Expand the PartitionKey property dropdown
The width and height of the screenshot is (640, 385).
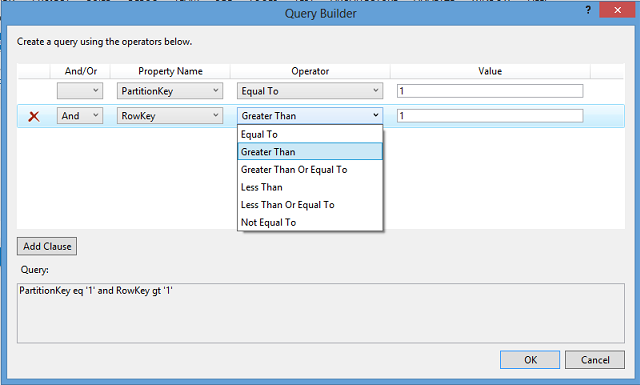point(170,91)
